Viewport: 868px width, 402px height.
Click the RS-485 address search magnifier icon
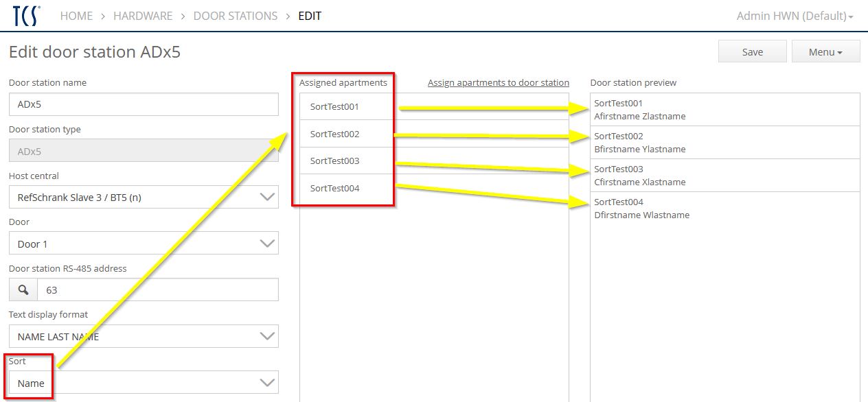(x=23, y=290)
